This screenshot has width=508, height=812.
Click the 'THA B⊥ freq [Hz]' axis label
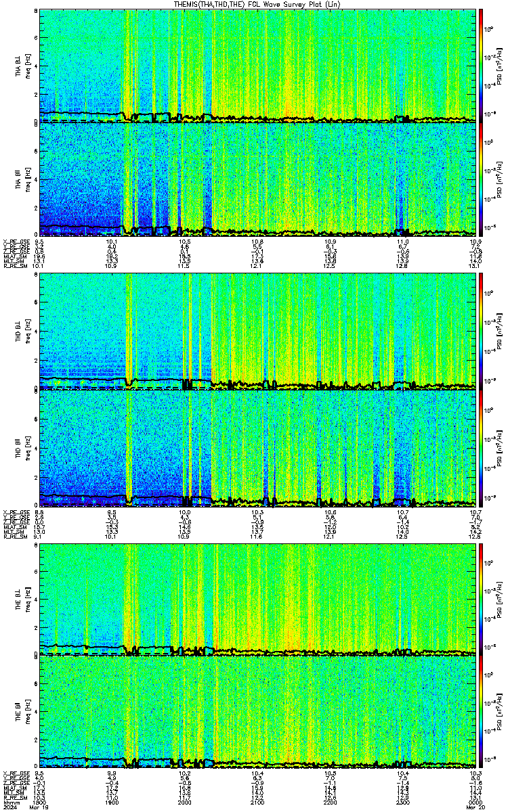pyautogui.click(x=22, y=65)
